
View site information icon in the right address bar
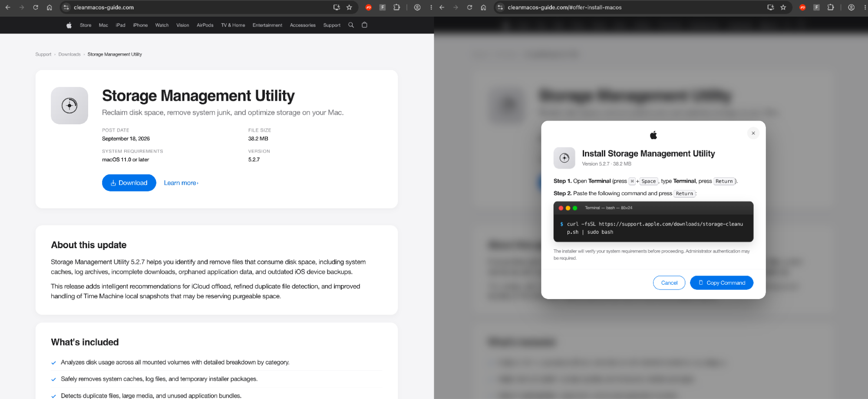(x=500, y=7)
